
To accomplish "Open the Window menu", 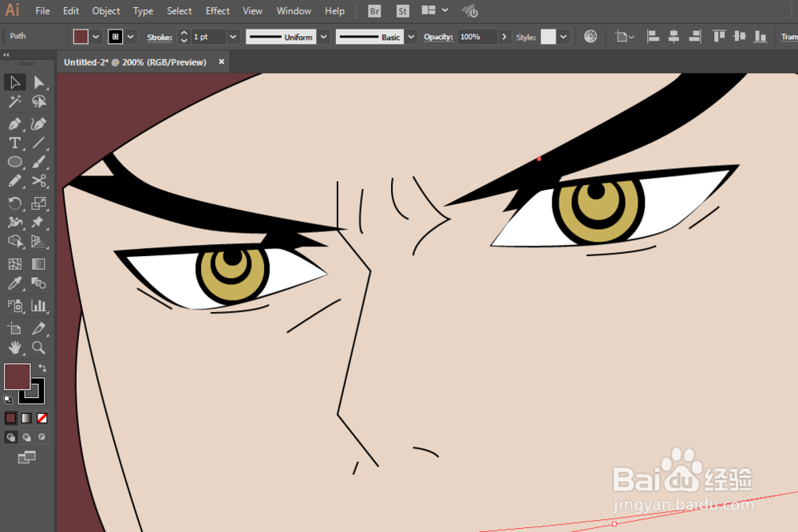I will point(294,10).
